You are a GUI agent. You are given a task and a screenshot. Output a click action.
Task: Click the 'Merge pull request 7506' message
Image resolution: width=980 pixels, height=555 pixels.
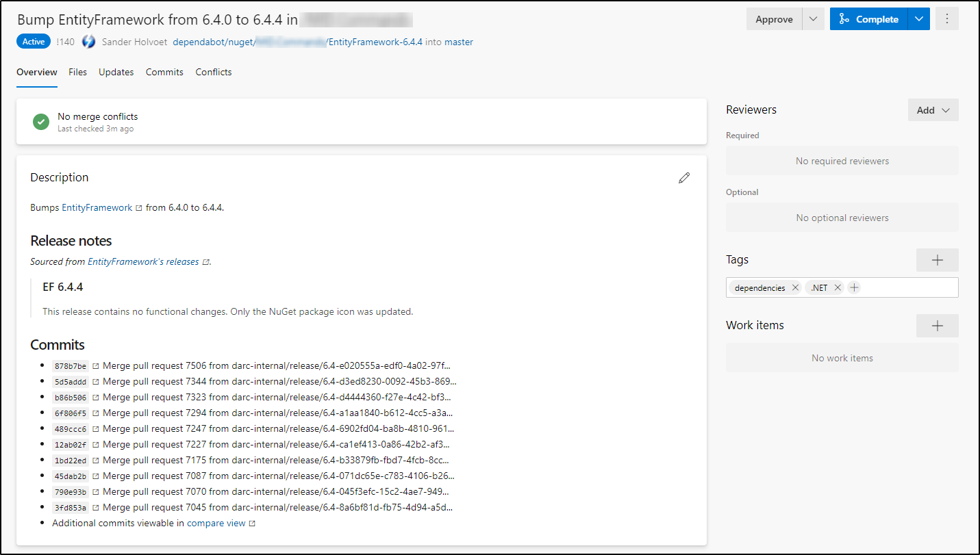pos(277,365)
